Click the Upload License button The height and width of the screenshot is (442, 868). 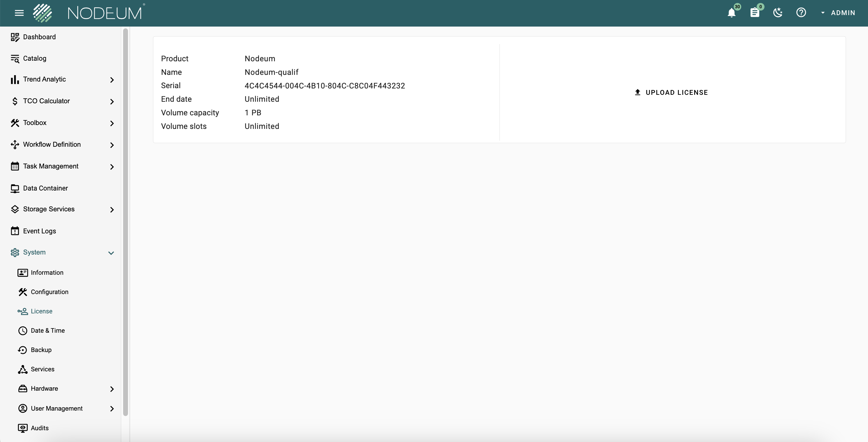[x=672, y=92]
